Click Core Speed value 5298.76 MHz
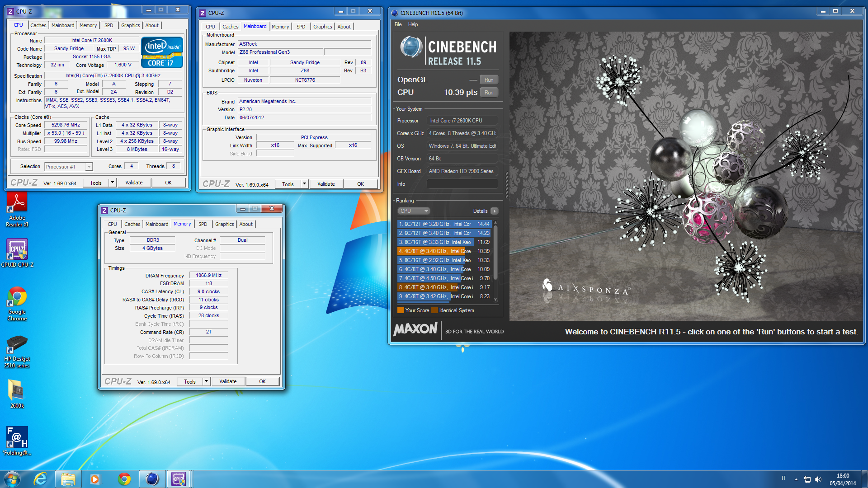The width and height of the screenshot is (868, 488). pyautogui.click(x=66, y=125)
